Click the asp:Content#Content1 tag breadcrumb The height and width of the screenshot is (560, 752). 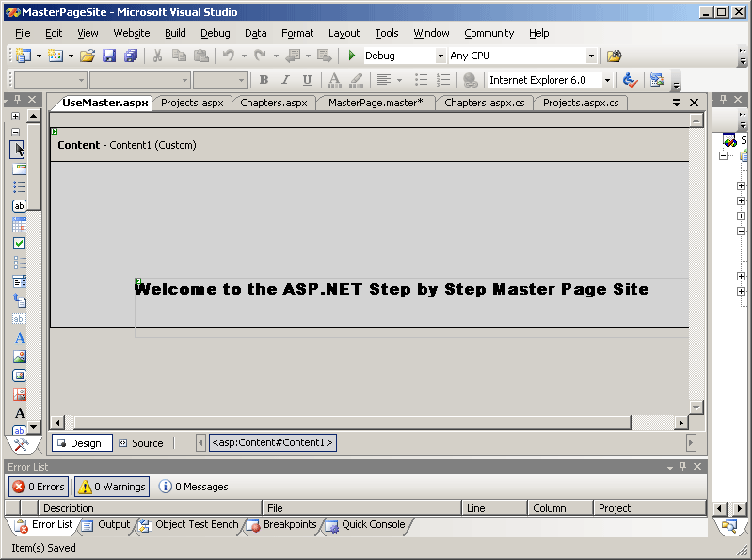point(272,442)
